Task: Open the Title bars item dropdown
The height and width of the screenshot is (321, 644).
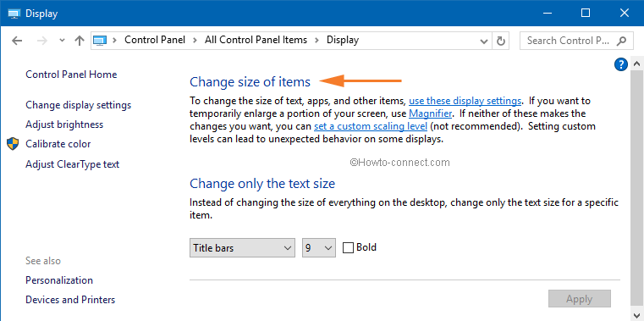Action: (x=242, y=248)
